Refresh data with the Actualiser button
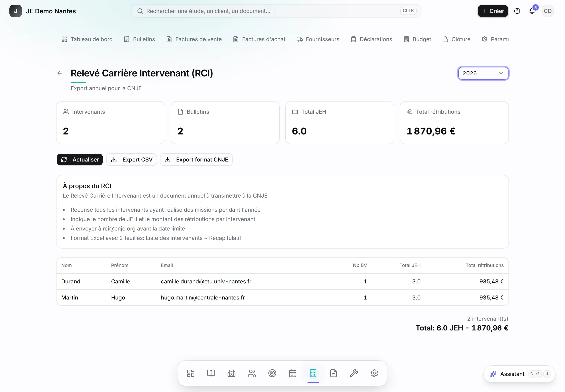Viewport: 565px width, 392px height. click(80, 160)
